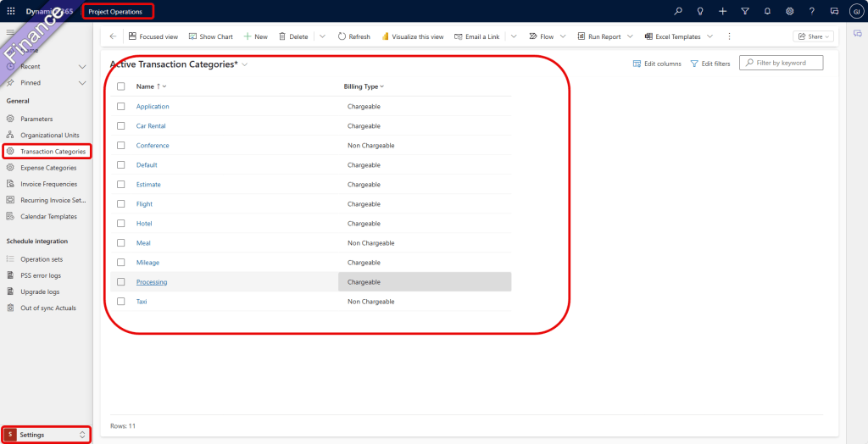
Task: Click the Edit filters button
Action: click(709, 64)
